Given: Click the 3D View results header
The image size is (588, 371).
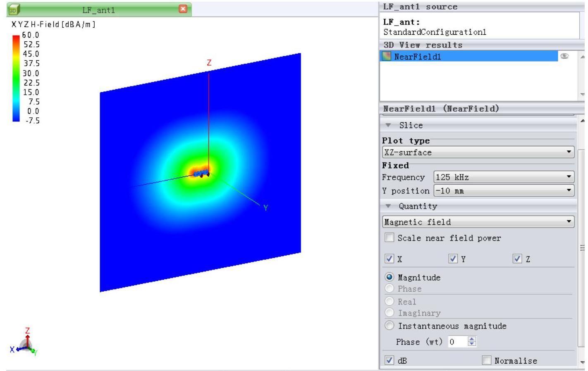Looking at the screenshot, I should click(x=423, y=45).
